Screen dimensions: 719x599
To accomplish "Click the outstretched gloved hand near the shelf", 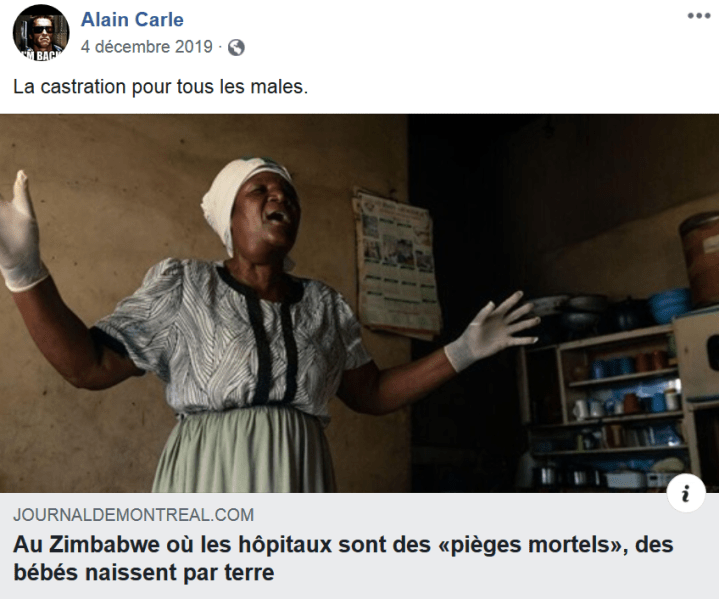I will pos(491,331).
